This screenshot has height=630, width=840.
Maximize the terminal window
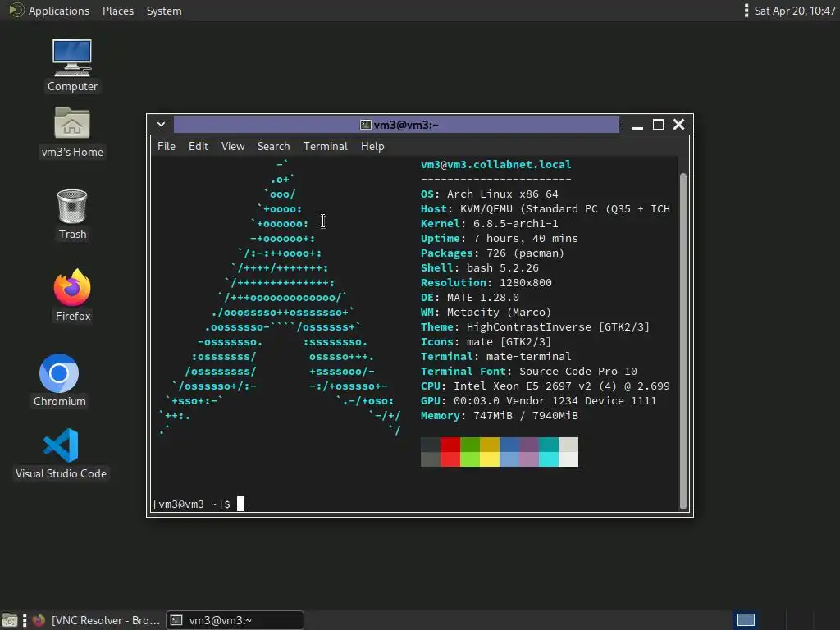(x=659, y=125)
